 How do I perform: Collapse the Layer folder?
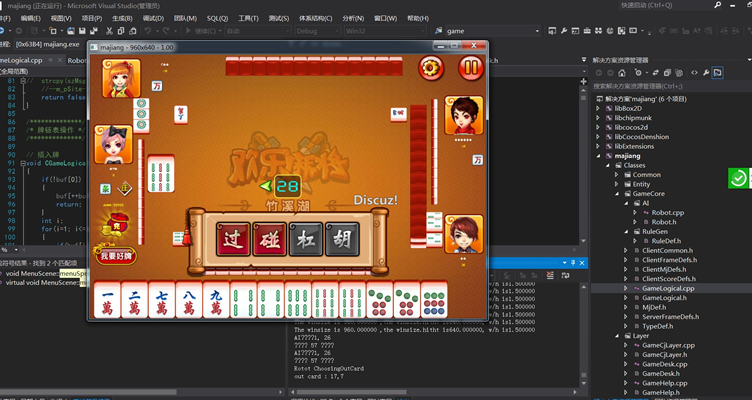pos(617,336)
